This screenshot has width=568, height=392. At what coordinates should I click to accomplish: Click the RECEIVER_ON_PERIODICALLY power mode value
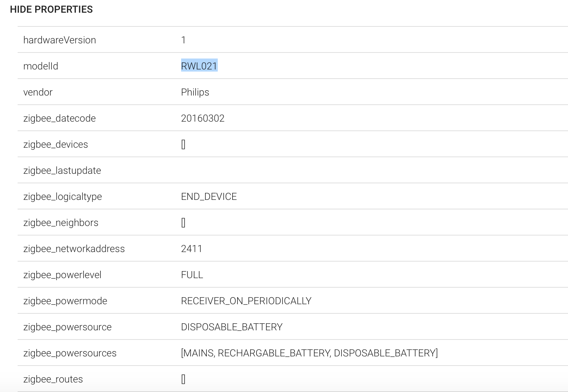246,301
